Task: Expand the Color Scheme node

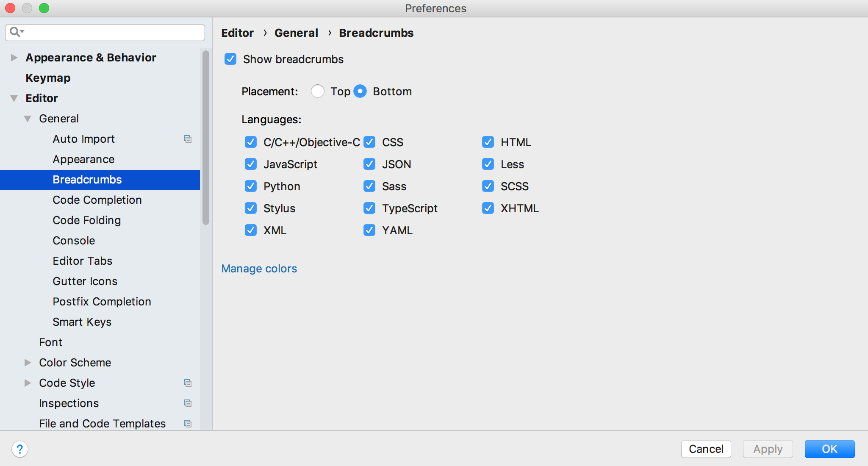Action: [x=28, y=363]
